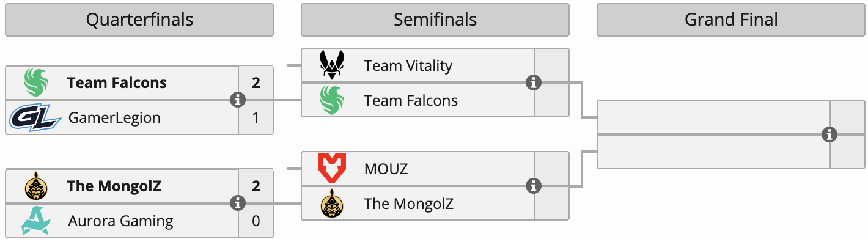This screenshot has height=242, width=868.
Task: Open the Aurora Gaming team name link
Action: click(x=120, y=221)
